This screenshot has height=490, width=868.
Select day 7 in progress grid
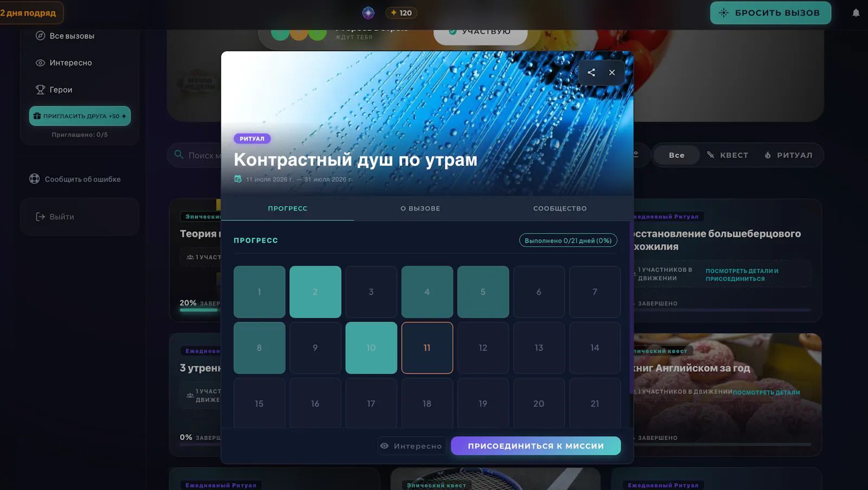pos(595,292)
